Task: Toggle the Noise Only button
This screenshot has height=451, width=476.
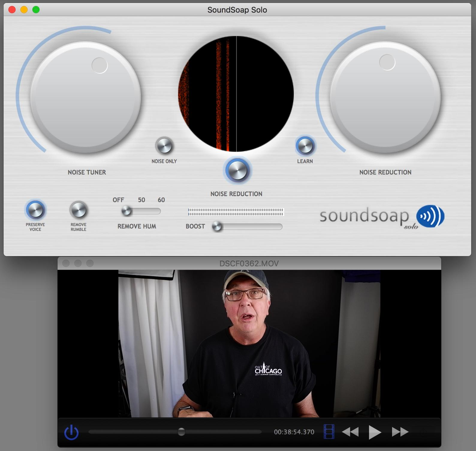Action: pyautogui.click(x=164, y=146)
